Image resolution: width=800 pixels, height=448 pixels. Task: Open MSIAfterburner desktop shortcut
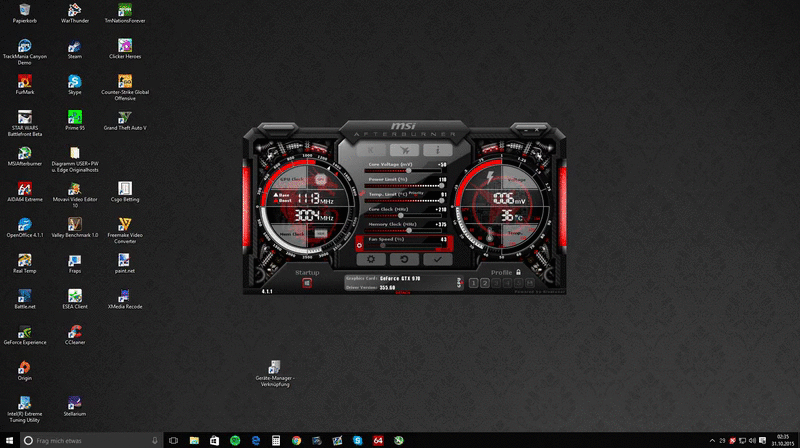point(24,156)
